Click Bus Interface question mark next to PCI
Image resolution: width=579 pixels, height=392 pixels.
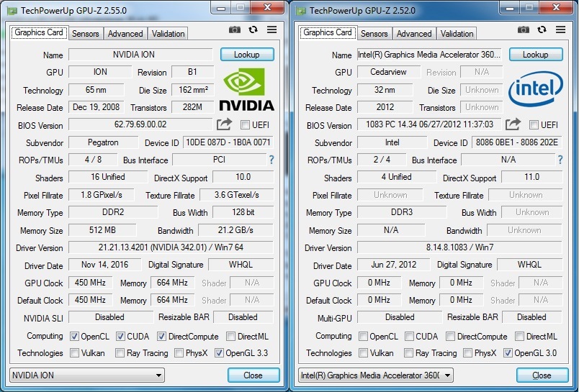tap(271, 160)
